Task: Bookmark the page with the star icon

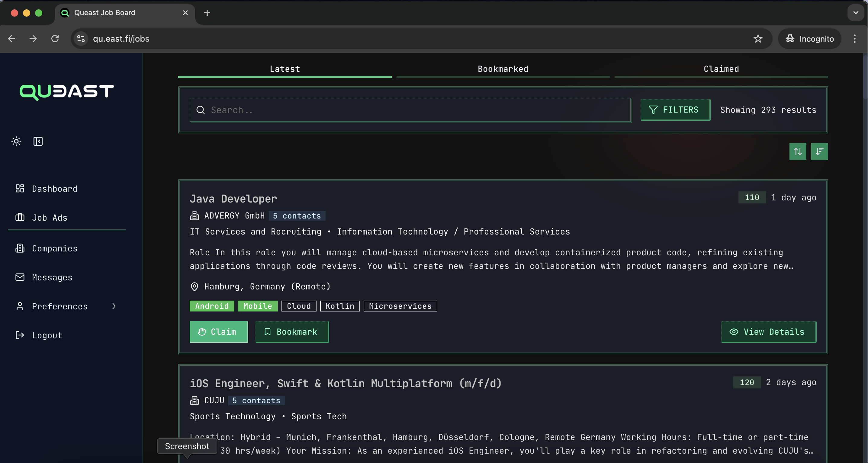Action: coord(758,39)
